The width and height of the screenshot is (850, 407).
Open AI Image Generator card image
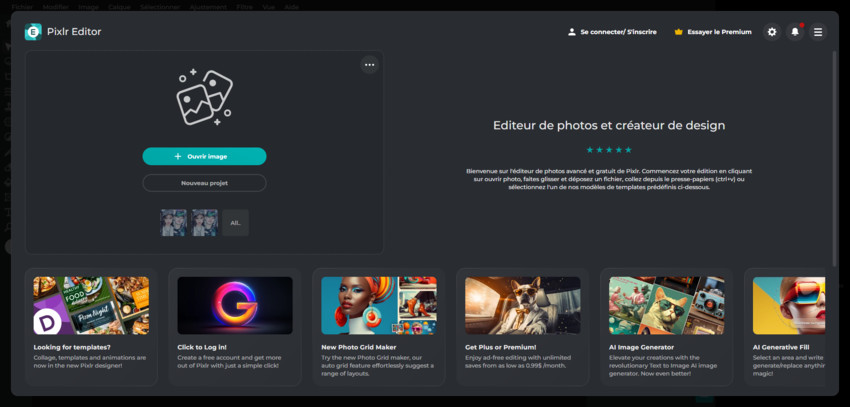[667, 306]
